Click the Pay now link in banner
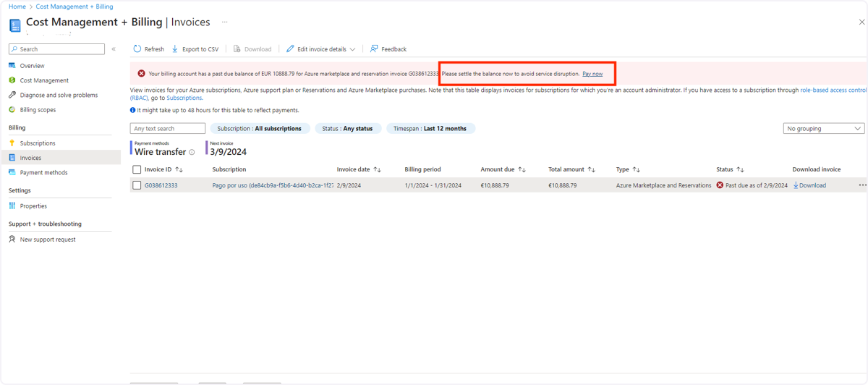 (x=592, y=74)
